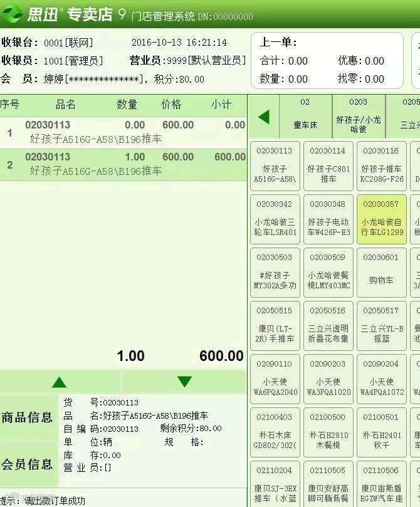The height and width of the screenshot is (507, 420).
Task: Click the 序号 column header
Action: [9, 105]
